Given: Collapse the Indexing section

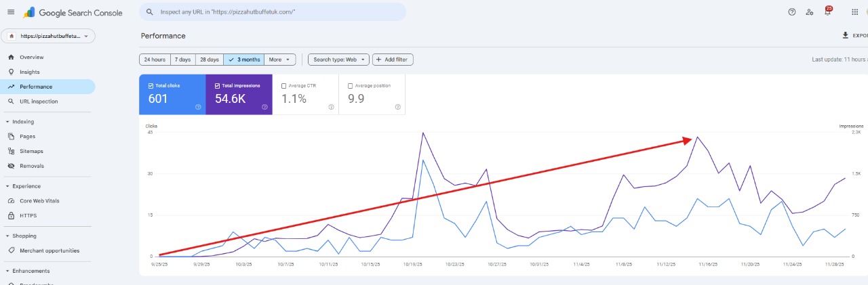Looking at the screenshot, I should tap(7, 122).
